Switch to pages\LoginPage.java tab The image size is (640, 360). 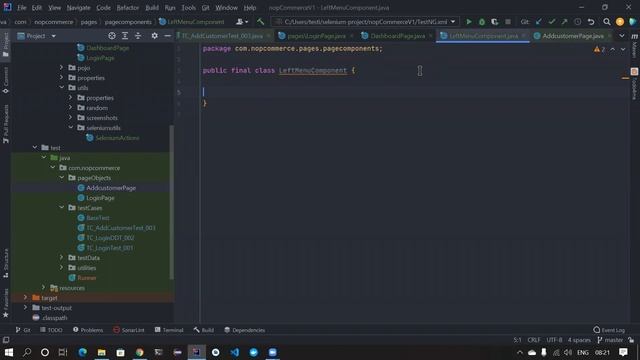pyautogui.click(x=316, y=36)
